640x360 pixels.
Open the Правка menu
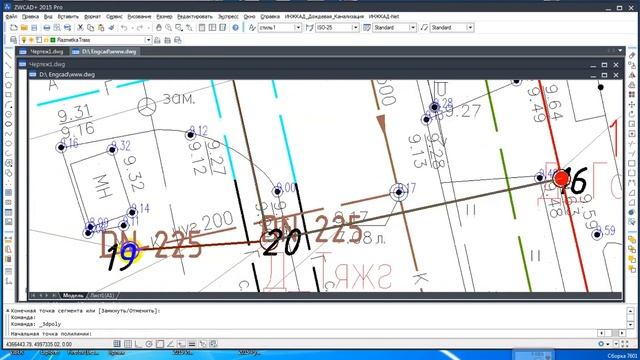(30, 16)
